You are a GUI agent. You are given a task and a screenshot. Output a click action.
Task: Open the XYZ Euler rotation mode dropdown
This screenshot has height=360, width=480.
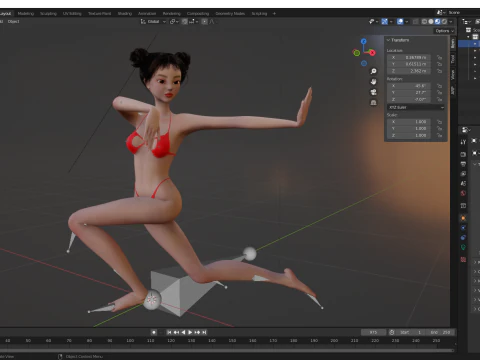tap(416, 107)
